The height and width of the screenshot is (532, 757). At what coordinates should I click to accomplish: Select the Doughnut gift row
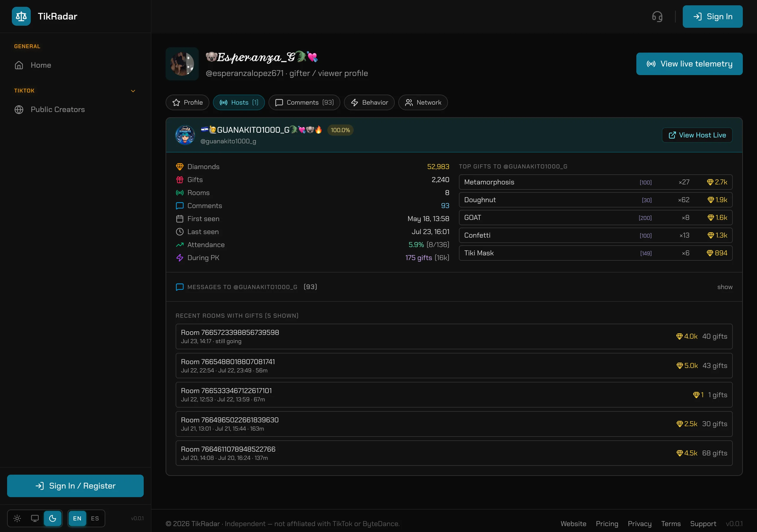tap(596, 200)
